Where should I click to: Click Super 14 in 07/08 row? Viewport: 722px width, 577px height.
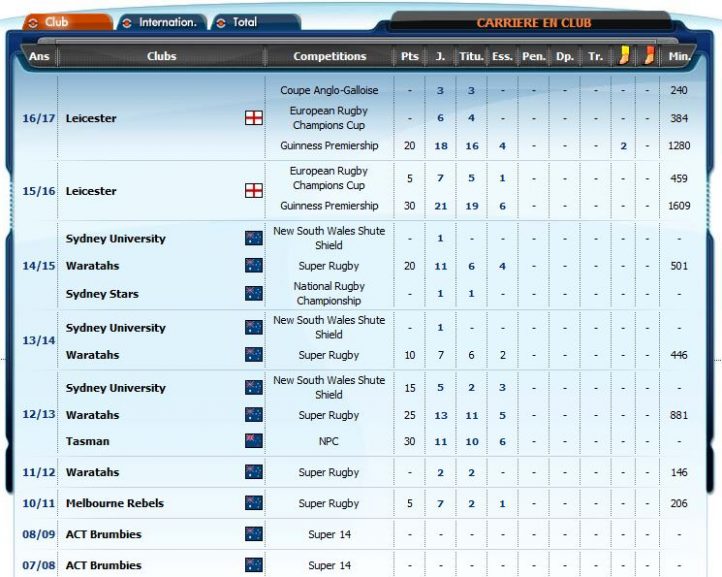[330, 565]
